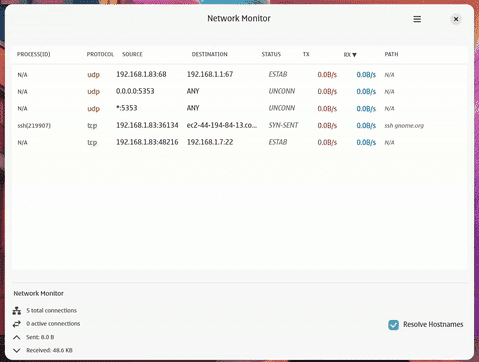This screenshot has width=479, height=362.
Task: Select destination 192.168.1.1:67
Action: click(210, 74)
